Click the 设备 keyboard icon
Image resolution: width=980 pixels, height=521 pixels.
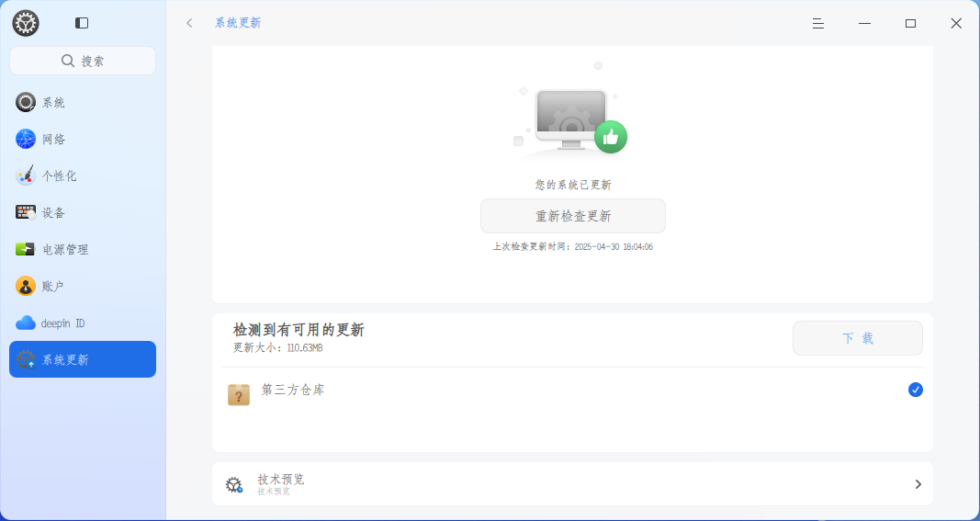[x=26, y=212]
